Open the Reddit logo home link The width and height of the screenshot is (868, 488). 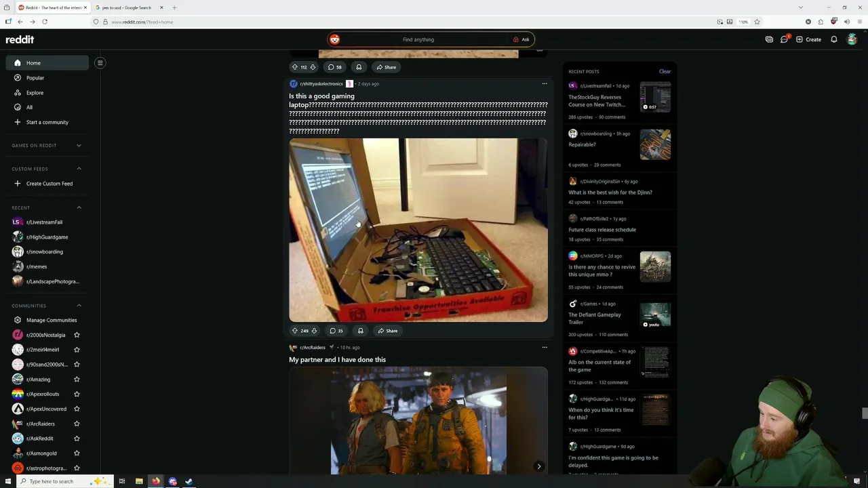[20, 39]
